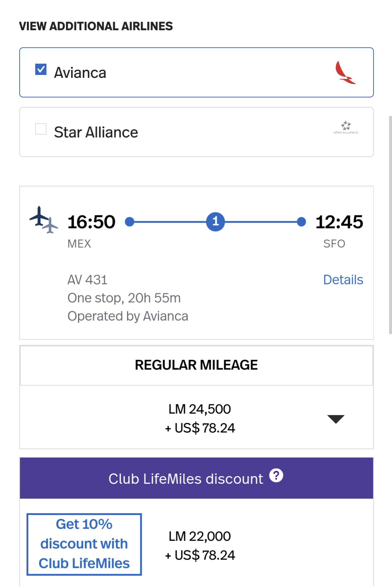Screen dimensions: 392x586
Task: Click the AV 431 flight number text
Action: pos(88,280)
